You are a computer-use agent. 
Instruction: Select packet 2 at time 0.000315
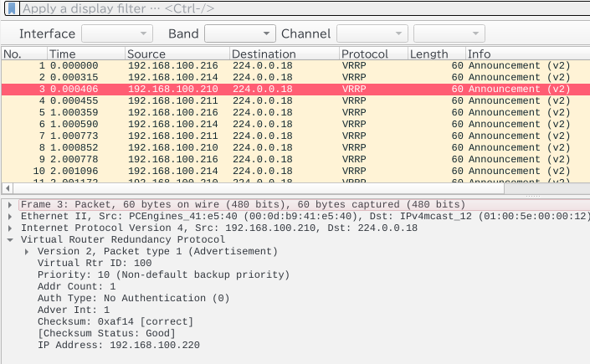[295, 77]
